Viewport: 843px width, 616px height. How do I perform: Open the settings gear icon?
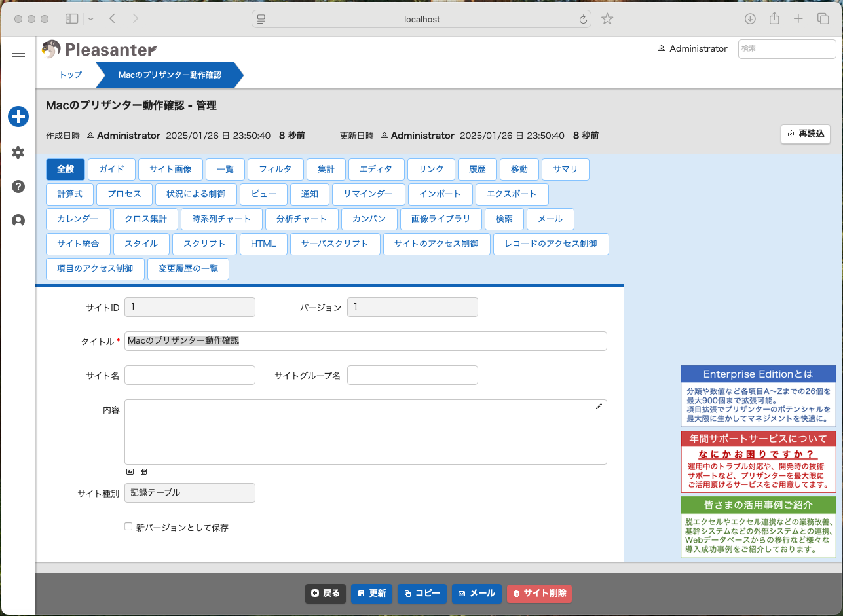coord(18,153)
